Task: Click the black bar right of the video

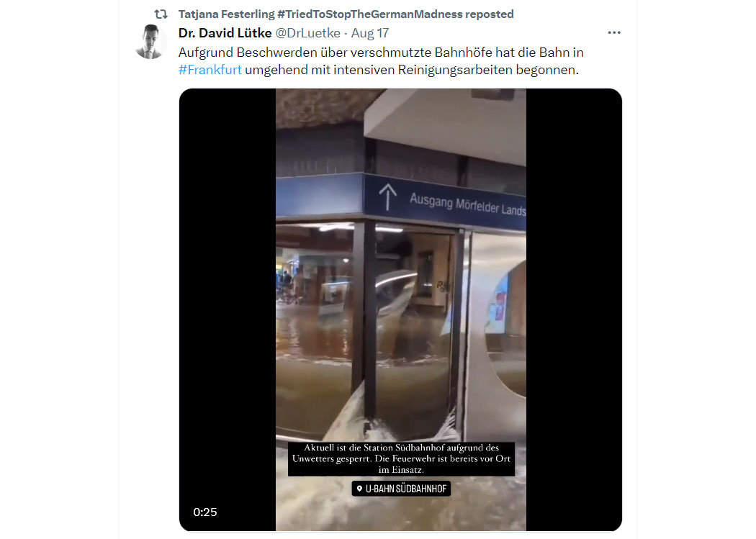Action: coord(574,309)
